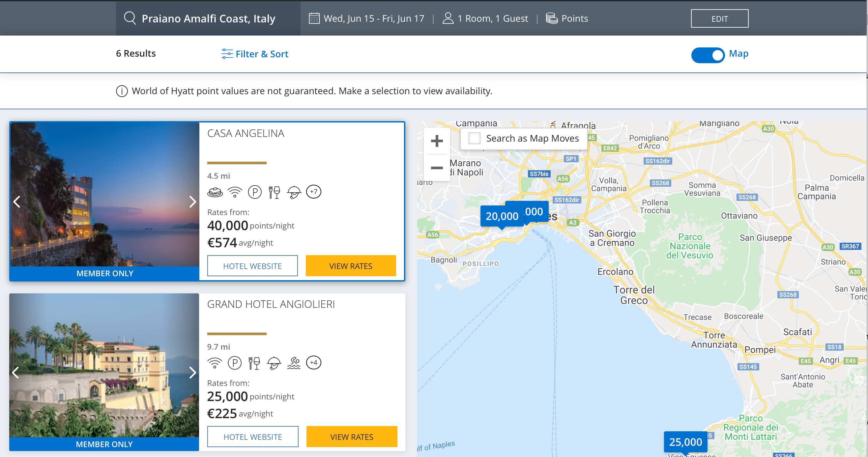Image resolution: width=868 pixels, height=457 pixels.
Task: Show extra amenities via the +4 badge
Action: tap(314, 363)
